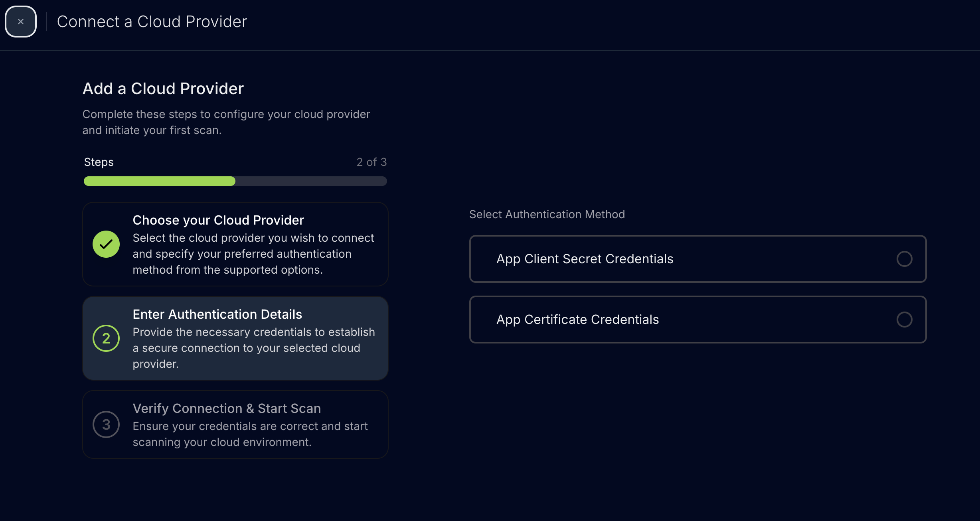Click the green steps progress bar

[159, 181]
